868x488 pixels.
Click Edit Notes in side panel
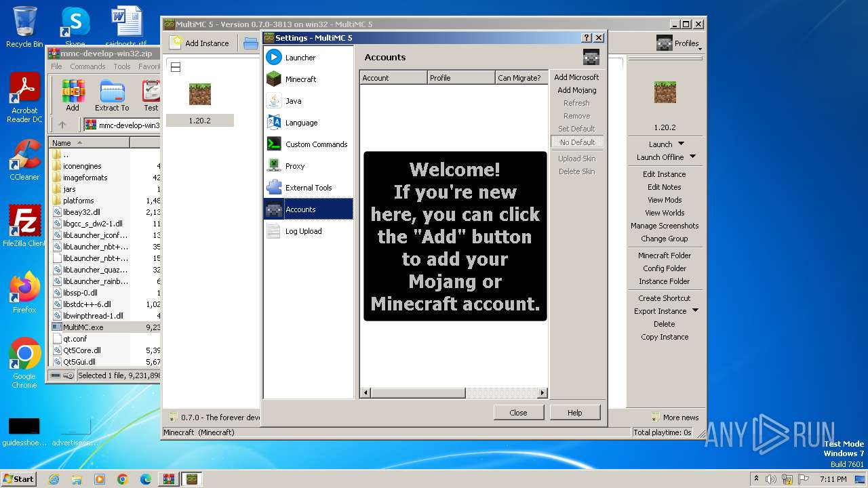[665, 187]
